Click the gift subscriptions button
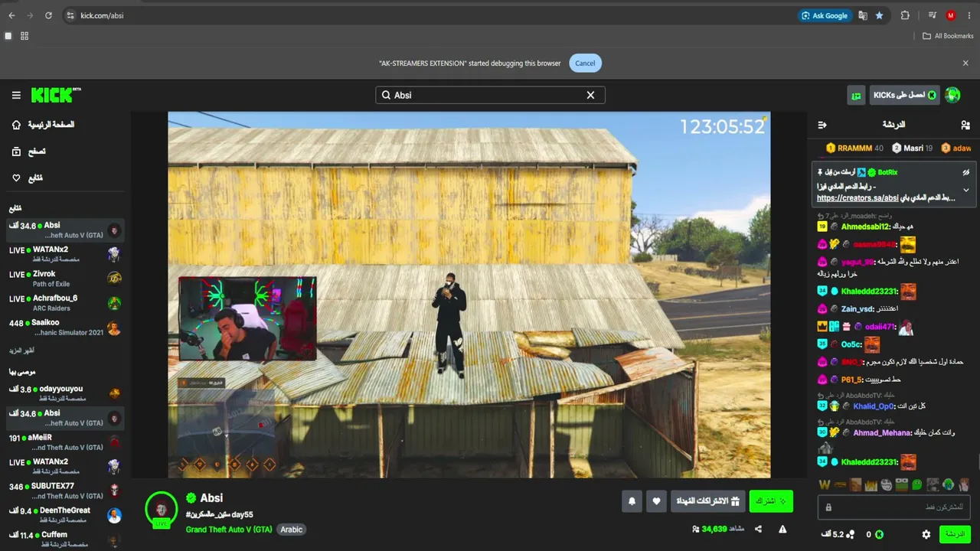This screenshot has height=551, width=980. [708, 501]
